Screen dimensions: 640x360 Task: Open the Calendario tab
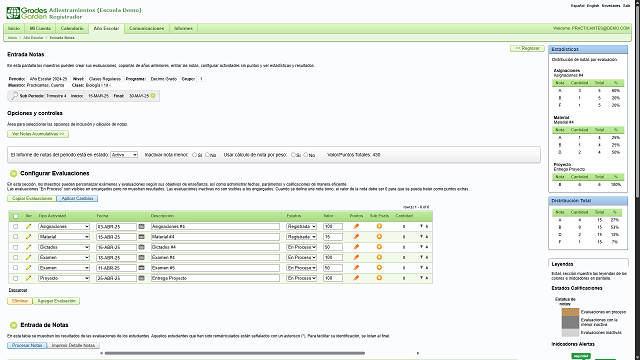pos(72,29)
